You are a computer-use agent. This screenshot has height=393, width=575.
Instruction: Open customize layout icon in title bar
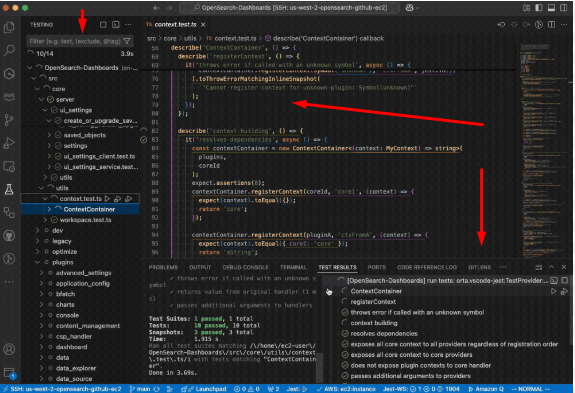[527, 8]
